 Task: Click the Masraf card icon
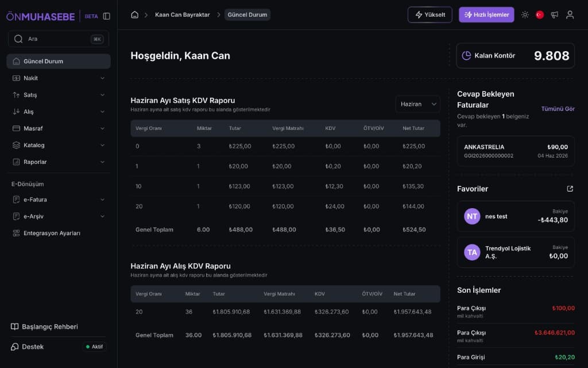coord(16,128)
